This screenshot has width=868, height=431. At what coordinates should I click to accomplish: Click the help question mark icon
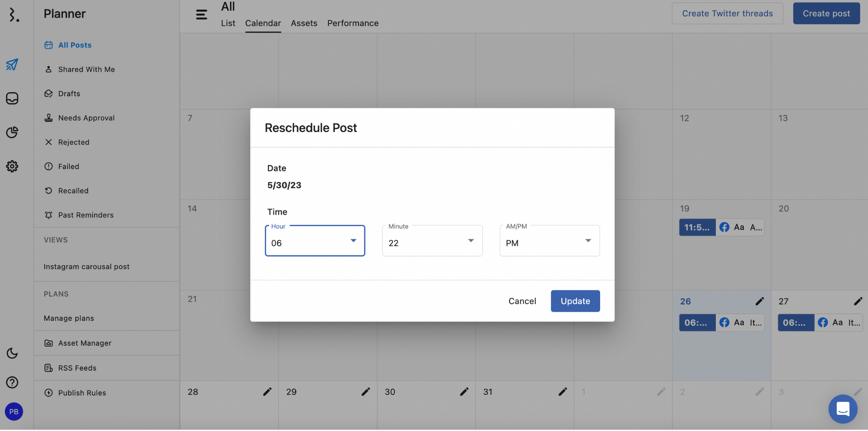pos(12,383)
